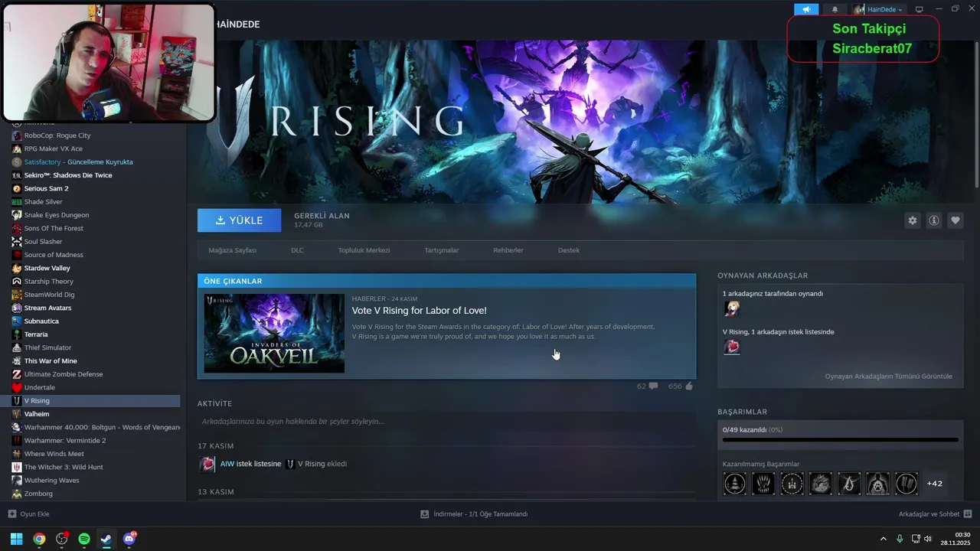Show hidden system tray icons
The width and height of the screenshot is (980, 551).
(x=883, y=539)
